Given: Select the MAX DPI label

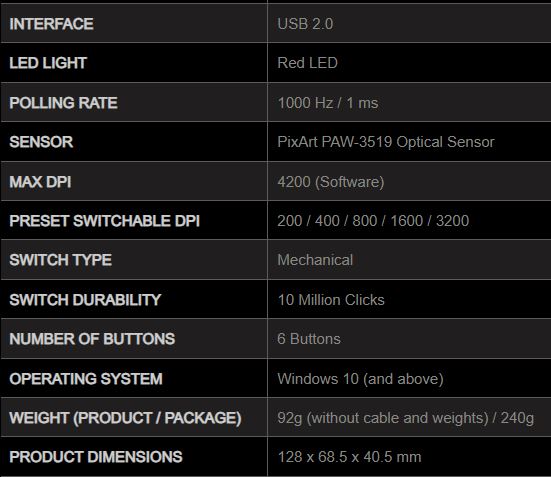Looking at the screenshot, I should click(x=40, y=182).
